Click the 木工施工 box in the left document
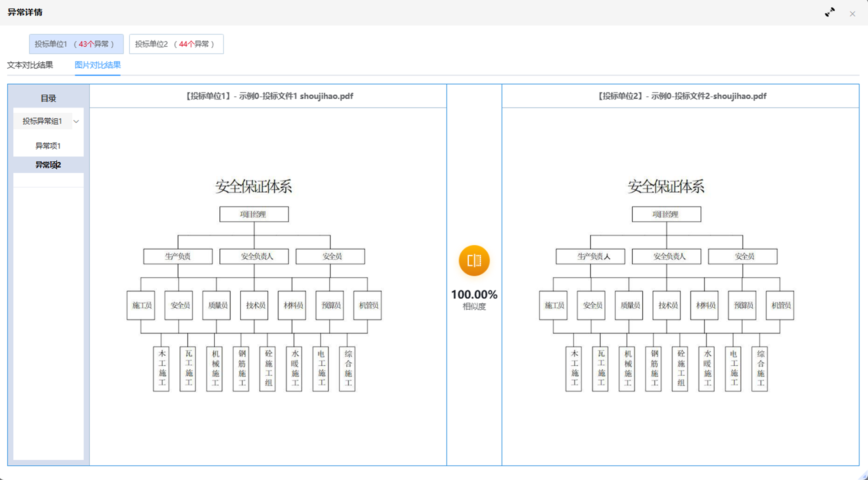The height and width of the screenshot is (480, 868). click(161, 369)
